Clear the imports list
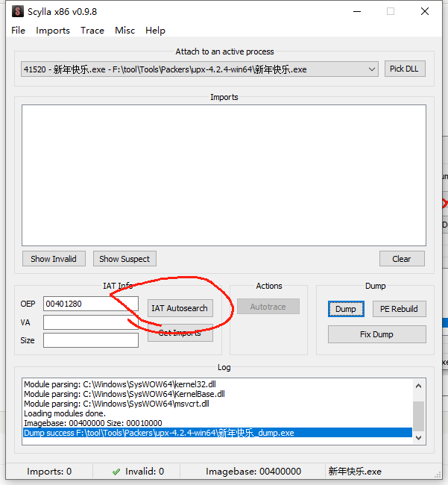 pyautogui.click(x=402, y=259)
